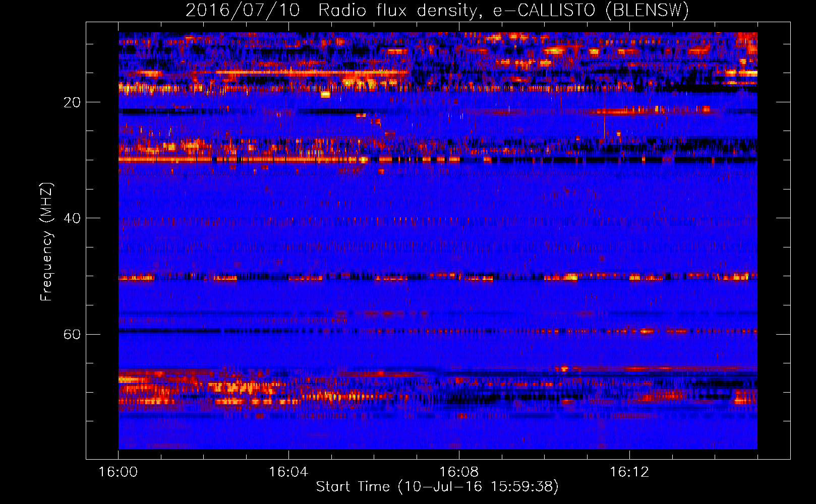816x504 pixels.
Task: Click the plot title "2016/07/10 Radio flux density, e-CALLISTO (BLENSW)"
Action: pyautogui.click(x=437, y=11)
